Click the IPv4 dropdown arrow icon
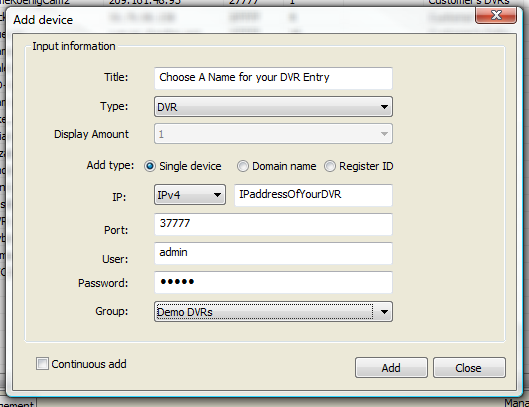 pyautogui.click(x=217, y=195)
